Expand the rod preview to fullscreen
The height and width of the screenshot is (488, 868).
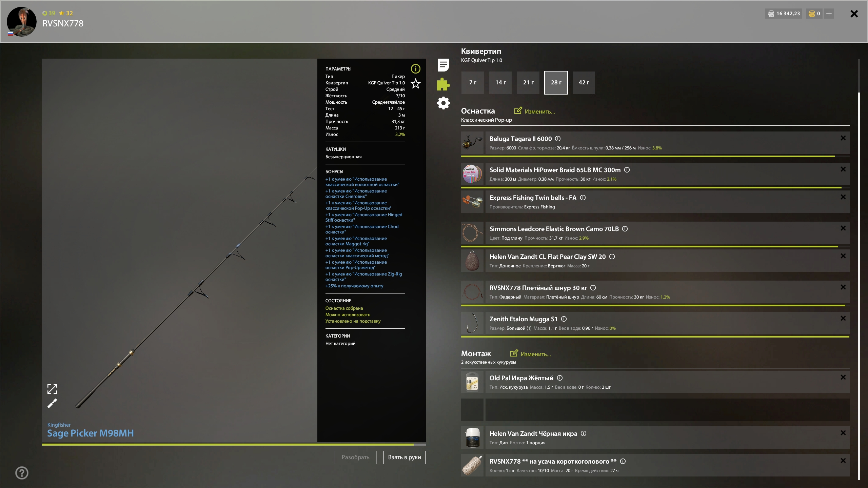[52, 389]
